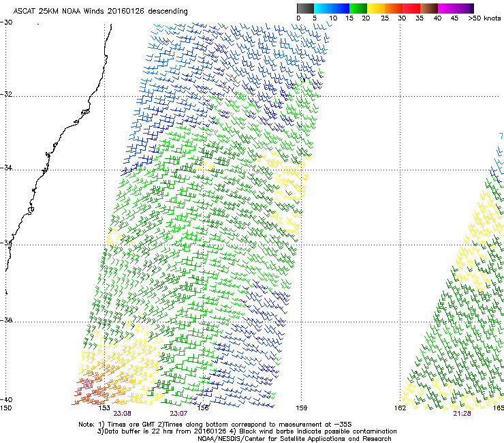Click the '156' longitude axis label

pyautogui.click(x=203, y=408)
